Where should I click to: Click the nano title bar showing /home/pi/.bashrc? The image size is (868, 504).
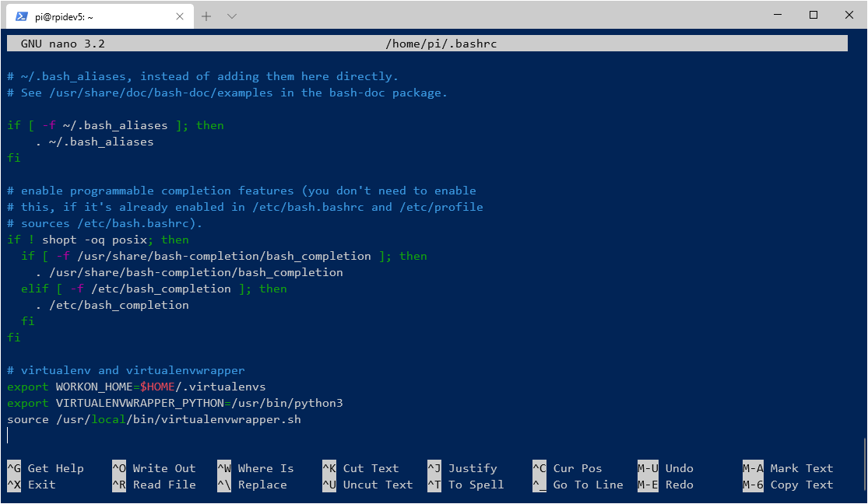pyautogui.click(x=441, y=44)
